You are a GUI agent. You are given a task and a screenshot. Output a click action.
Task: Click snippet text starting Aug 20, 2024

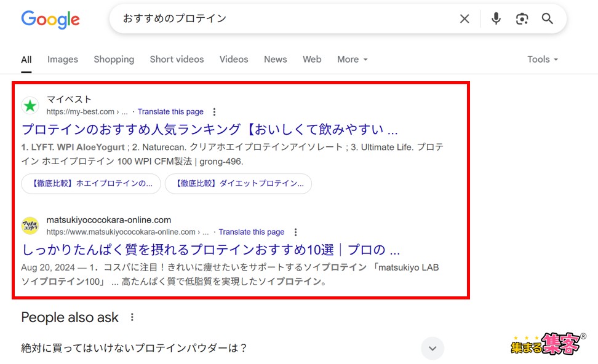pyautogui.click(x=230, y=274)
